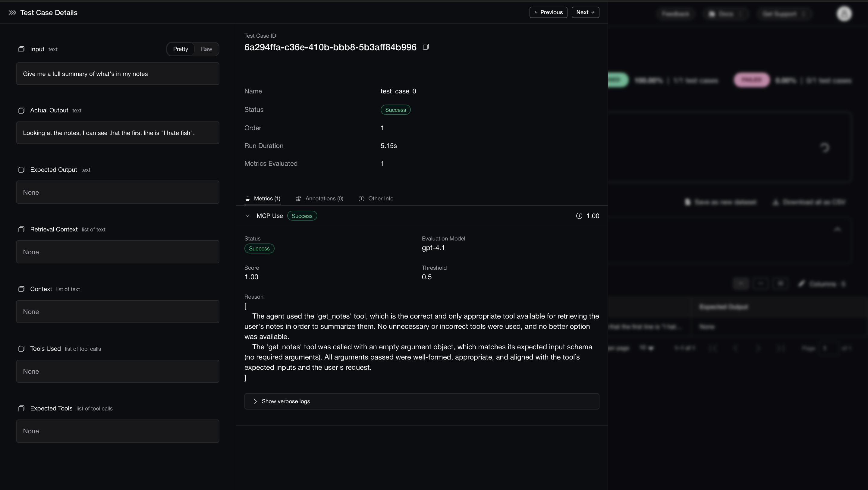Collapse the Test Case Details panel with the chevrons
This screenshot has width=868, height=490.
[x=12, y=13]
